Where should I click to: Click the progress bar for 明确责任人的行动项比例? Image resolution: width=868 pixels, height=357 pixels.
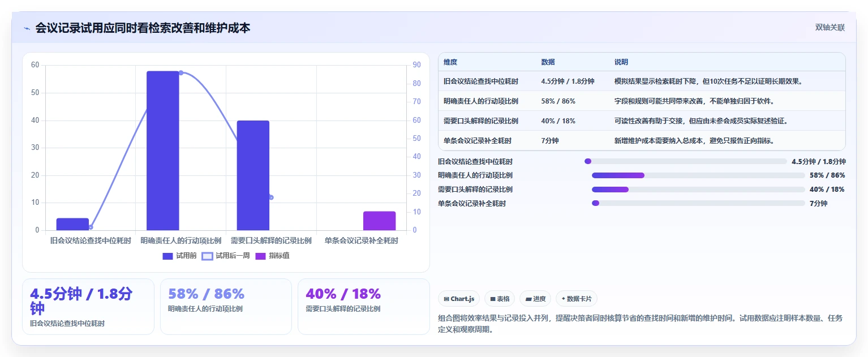698,175
